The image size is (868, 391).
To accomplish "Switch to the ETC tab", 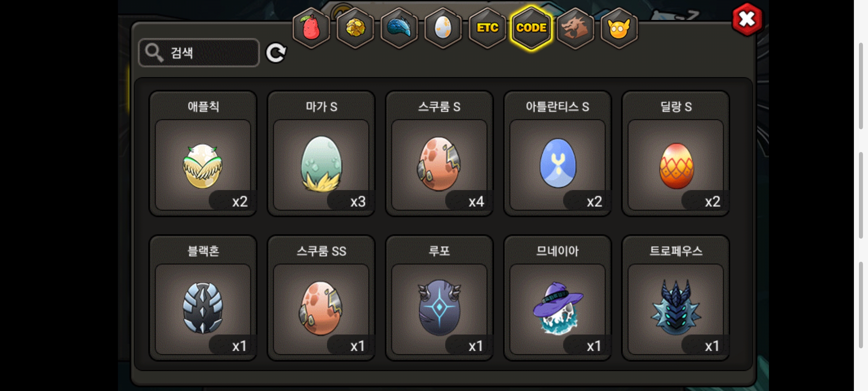I will [487, 28].
